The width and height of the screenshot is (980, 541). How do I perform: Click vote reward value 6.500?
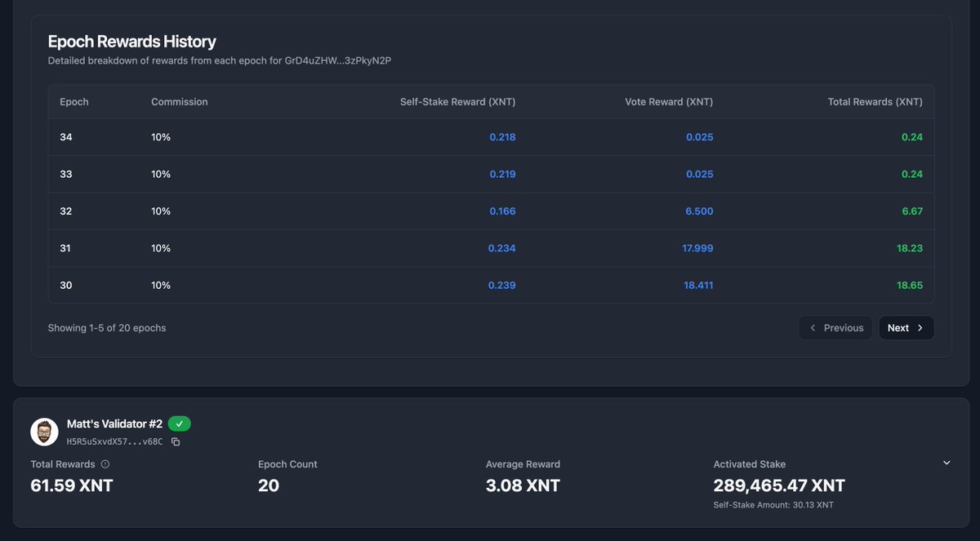699,211
